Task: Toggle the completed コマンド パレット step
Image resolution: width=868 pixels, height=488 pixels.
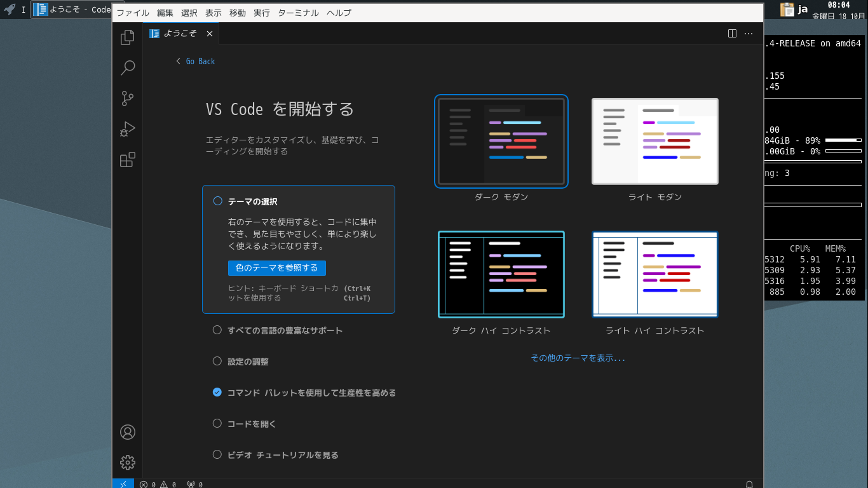Action: [x=217, y=393]
